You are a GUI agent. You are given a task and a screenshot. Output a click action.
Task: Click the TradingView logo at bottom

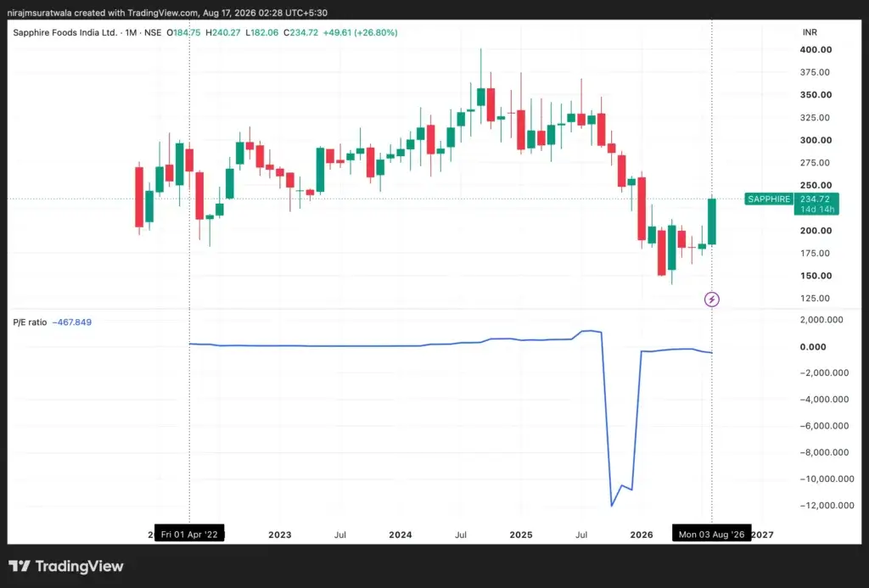tap(66, 566)
